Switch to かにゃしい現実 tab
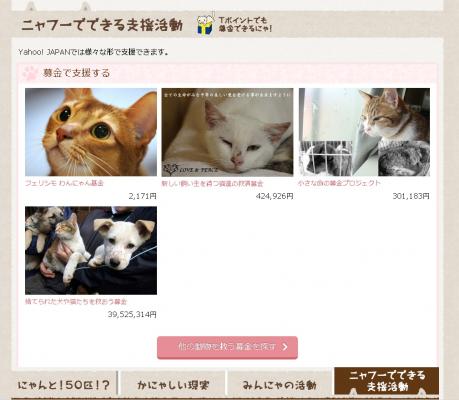Viewport: 459px width, 400px height. point(173,385)
